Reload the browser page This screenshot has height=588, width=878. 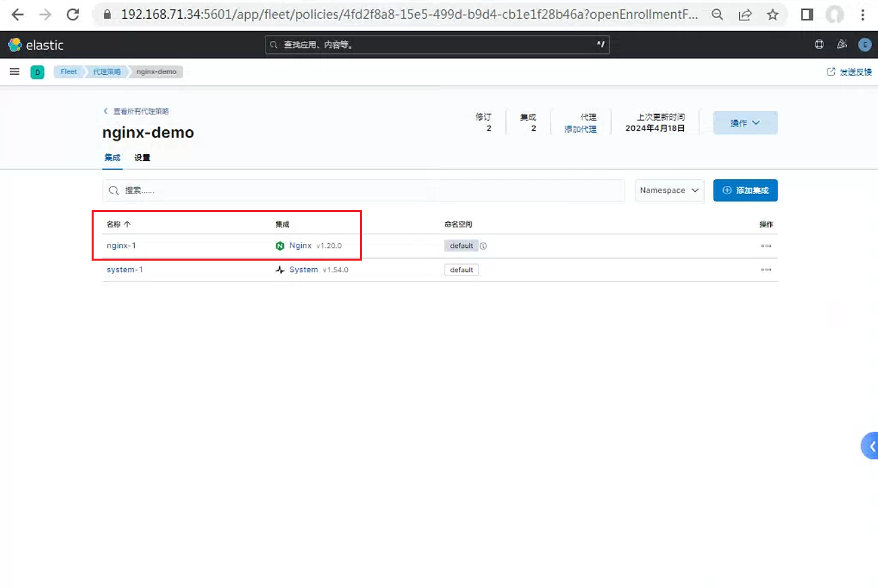coord(73,15)
